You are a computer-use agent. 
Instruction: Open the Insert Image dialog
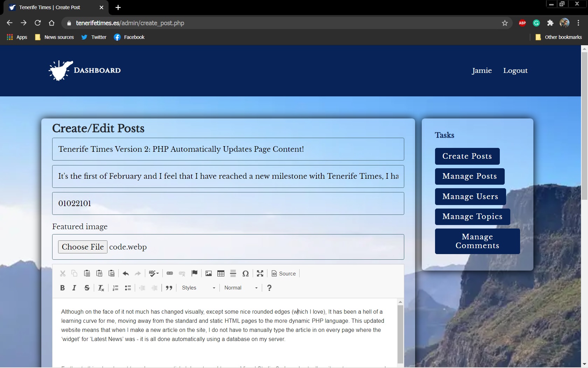[209, 273]
